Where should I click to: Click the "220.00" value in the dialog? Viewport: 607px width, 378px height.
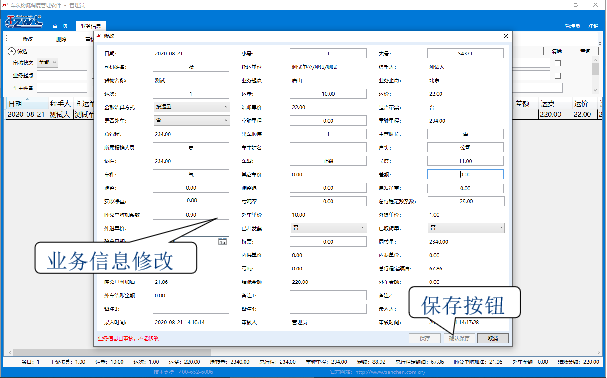(300, 282)
